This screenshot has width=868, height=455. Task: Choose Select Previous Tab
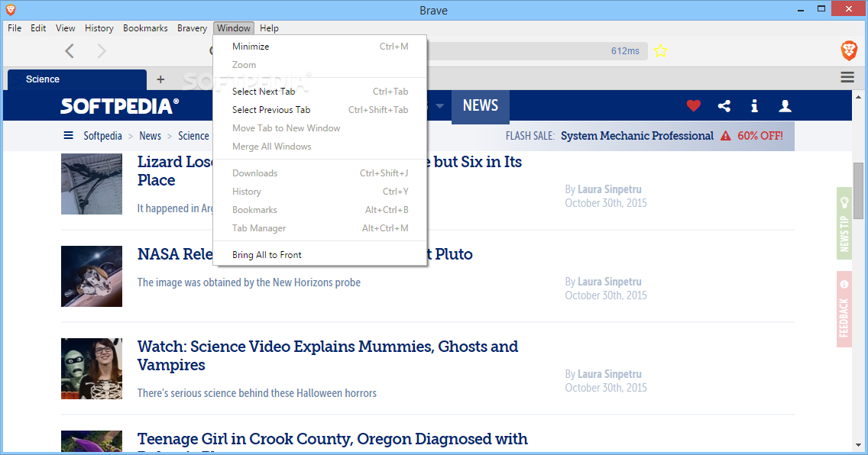coord(320,109)
